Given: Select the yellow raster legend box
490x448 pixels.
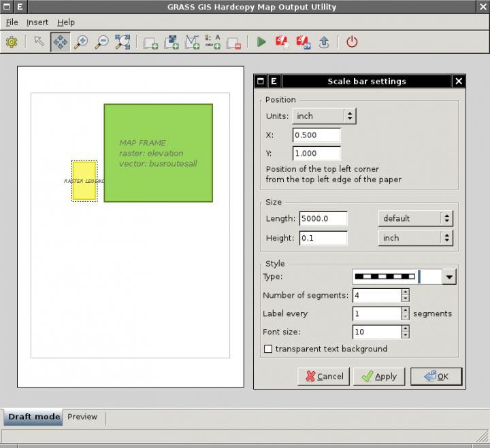Looking at the screenshot, I should (x=84, y=181).
